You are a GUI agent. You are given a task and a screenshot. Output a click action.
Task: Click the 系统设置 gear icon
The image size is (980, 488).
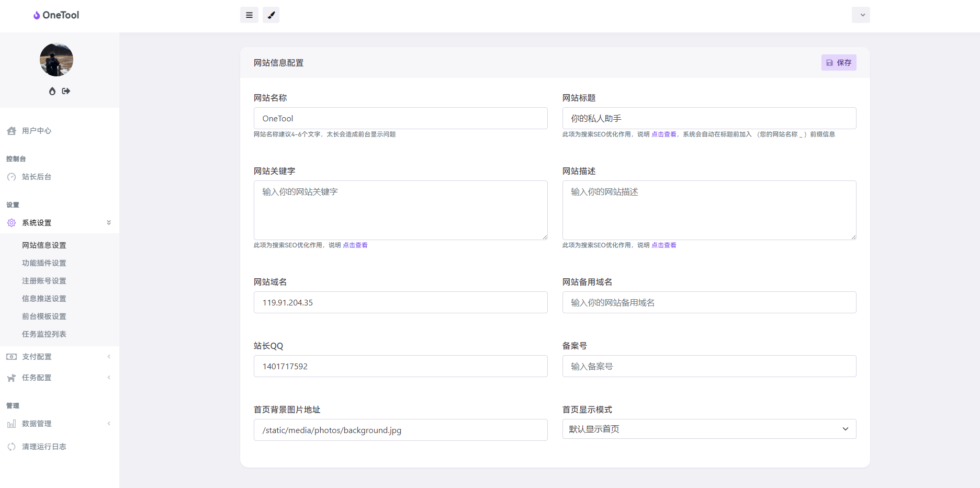[x=12, y=223]
